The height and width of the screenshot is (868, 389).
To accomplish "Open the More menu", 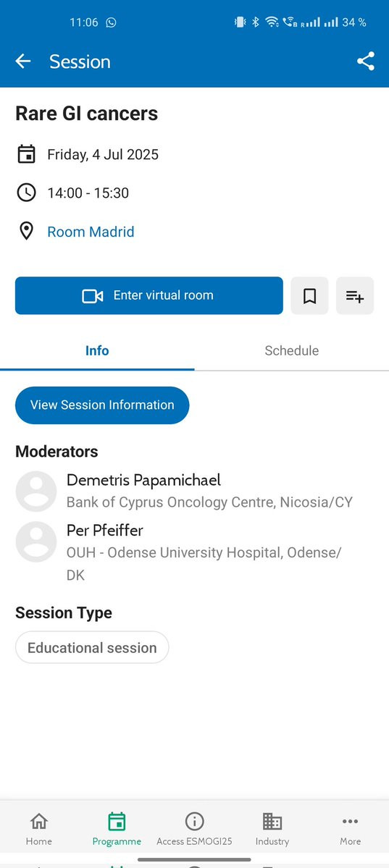I will coord(350,829).
